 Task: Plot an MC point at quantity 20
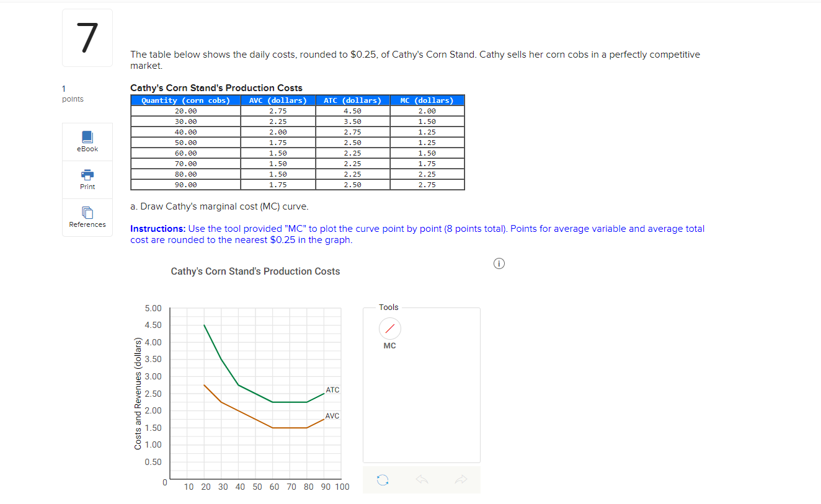206,410
